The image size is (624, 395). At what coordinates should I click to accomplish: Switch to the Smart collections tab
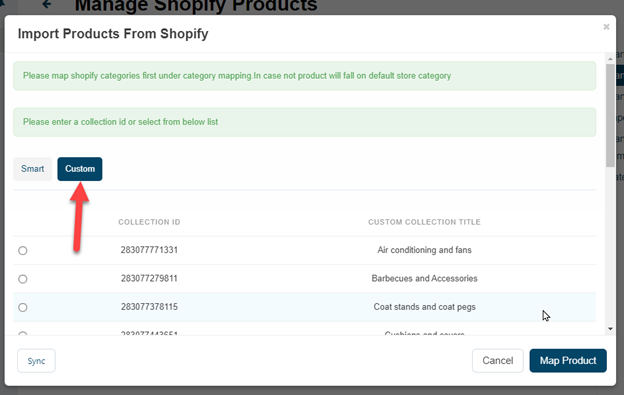[33, 169]
